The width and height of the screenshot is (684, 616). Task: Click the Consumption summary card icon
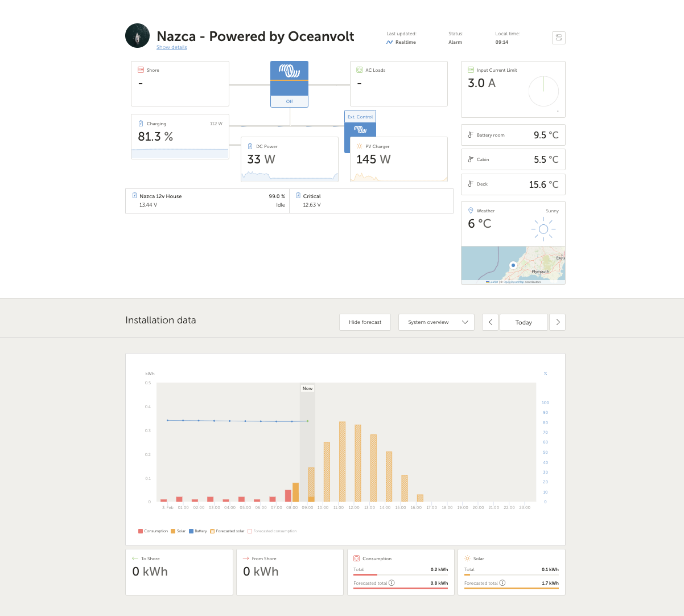pyautogui.click(x=357, y=558)
